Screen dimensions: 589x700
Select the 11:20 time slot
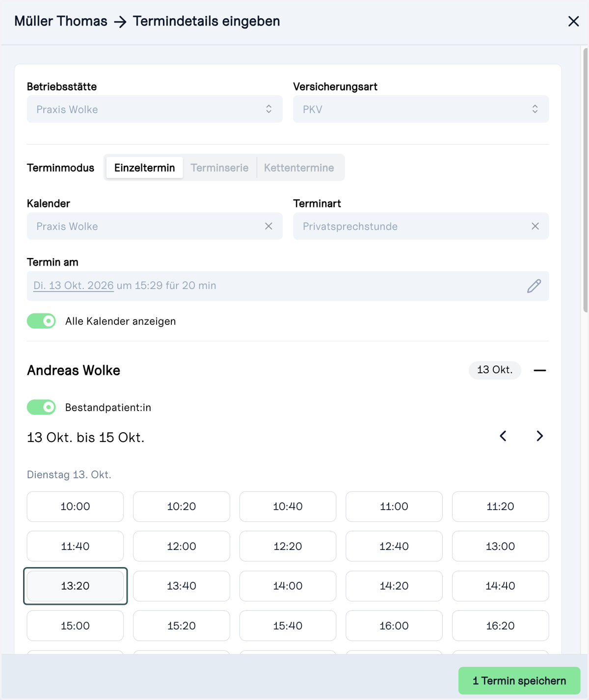[500, 507]
